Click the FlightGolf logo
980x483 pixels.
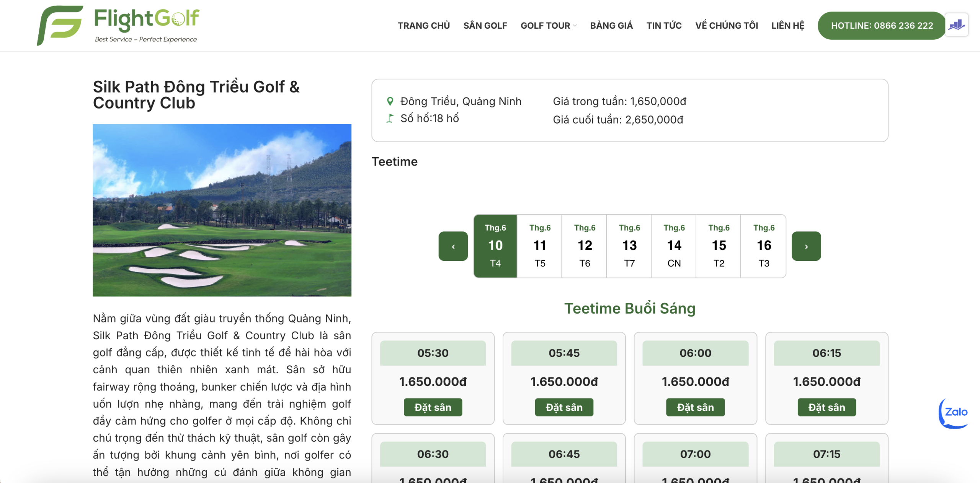pos(118,25)
